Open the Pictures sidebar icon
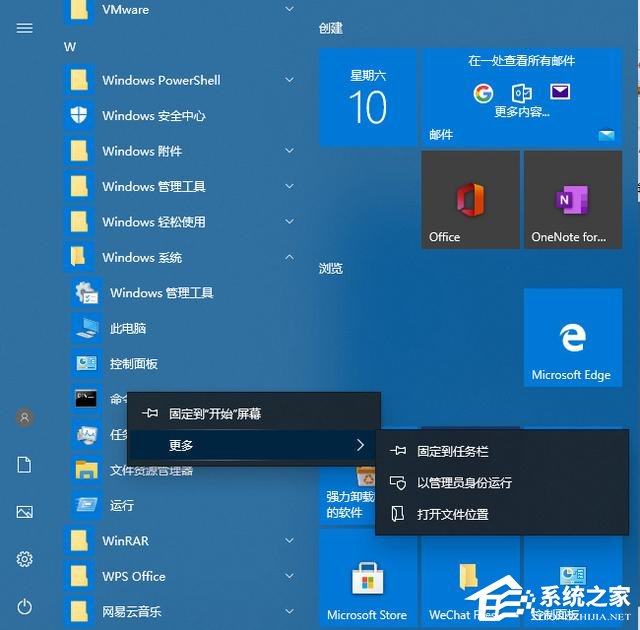This screenshot has width=640, height=630. coord(25,512)
